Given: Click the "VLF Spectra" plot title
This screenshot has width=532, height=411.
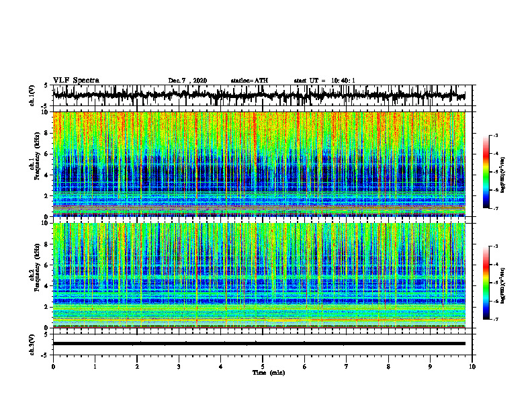Looking at the screenshot, I should 76,81.
